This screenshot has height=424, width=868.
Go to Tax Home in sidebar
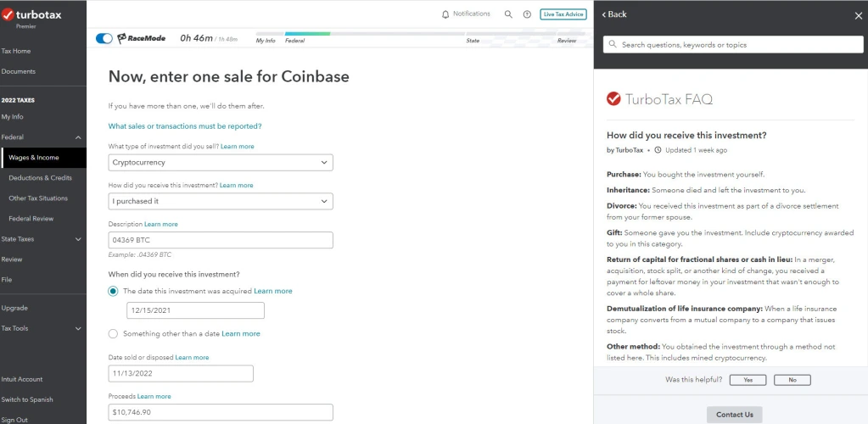click(16, 51)
